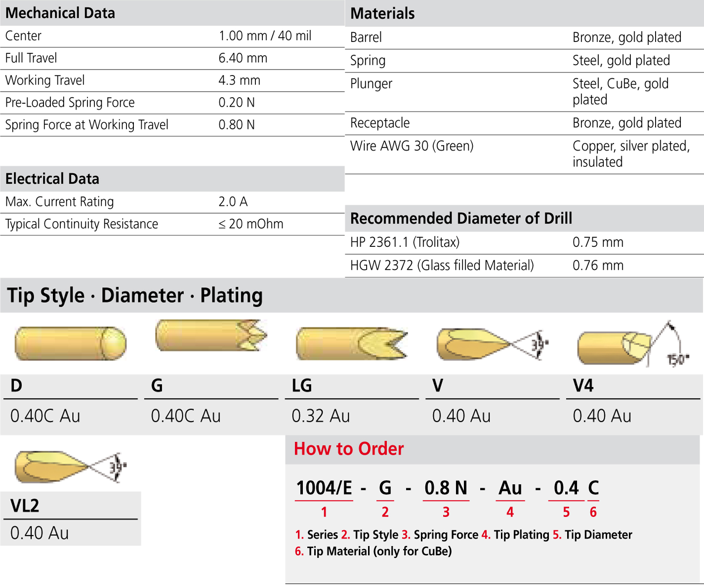Click the 0.4 tip diameter code
Viewport: 704px width, 588px height.
(566, 488)
